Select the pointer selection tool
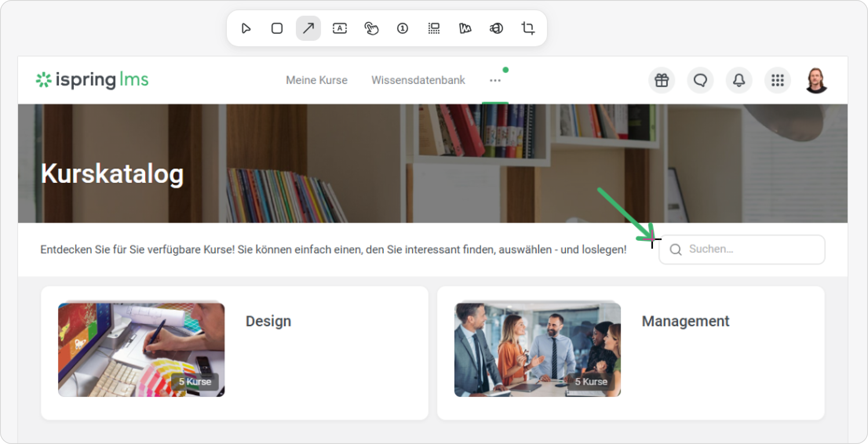The height and width of the screenshot is (444, 868). pyautogui.click(x=246, y=28)
